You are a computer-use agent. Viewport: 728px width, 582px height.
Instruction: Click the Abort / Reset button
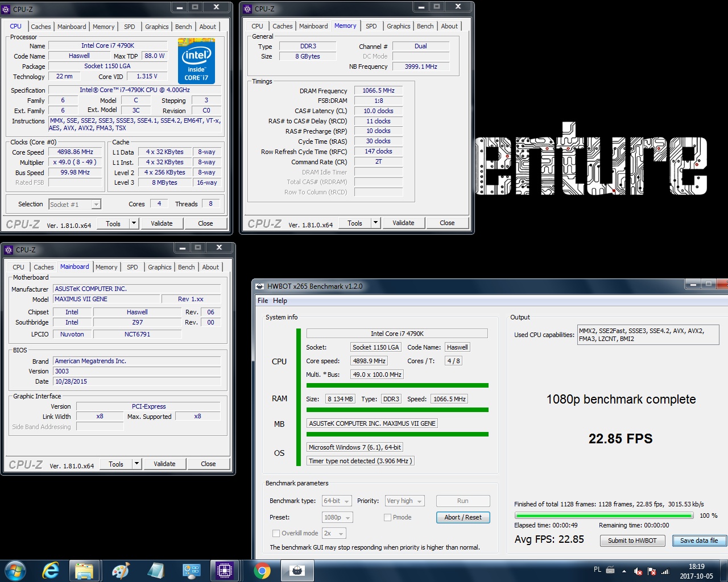[x=463, y=517]
